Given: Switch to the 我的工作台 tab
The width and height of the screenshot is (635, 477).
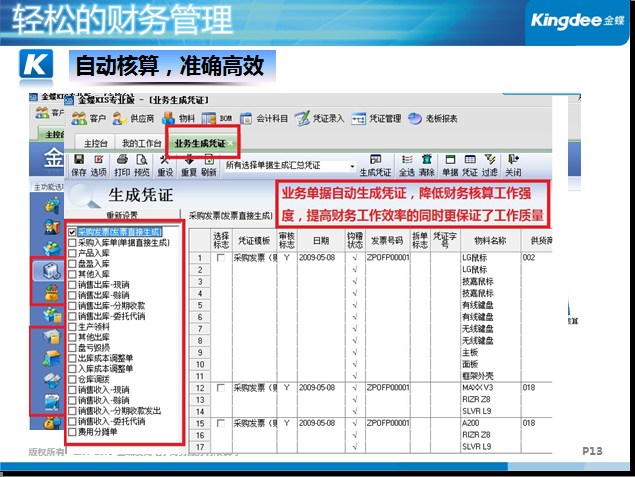Looking at the screenshot, I should click(141, 143).
